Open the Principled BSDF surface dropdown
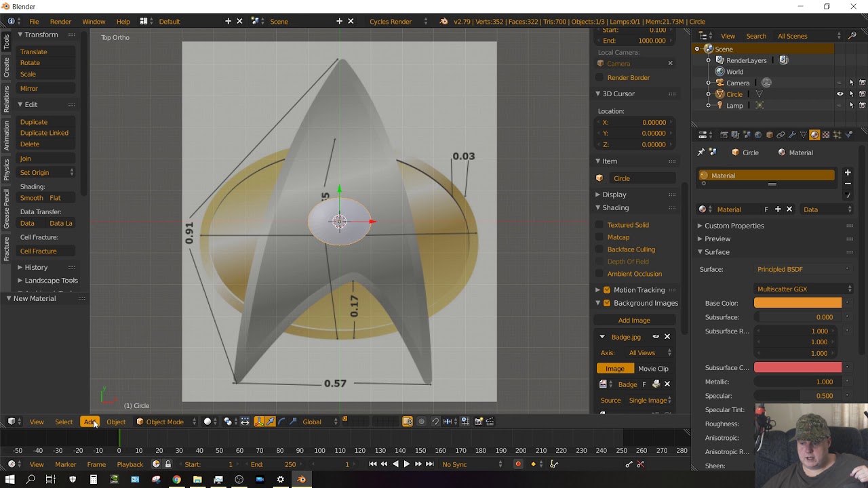868x488 pixels. tap(803, 270)
